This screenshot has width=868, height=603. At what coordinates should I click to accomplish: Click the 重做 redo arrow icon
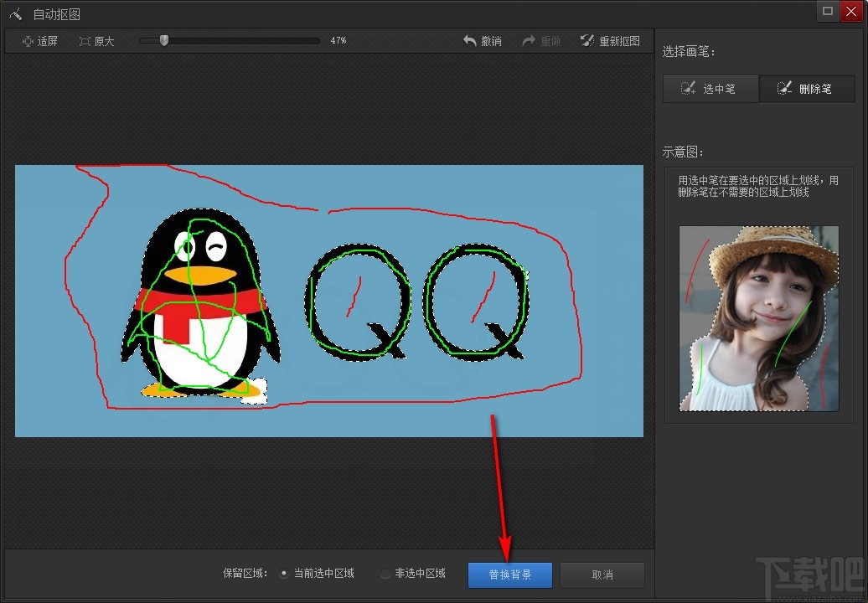(x=529, y=41)
